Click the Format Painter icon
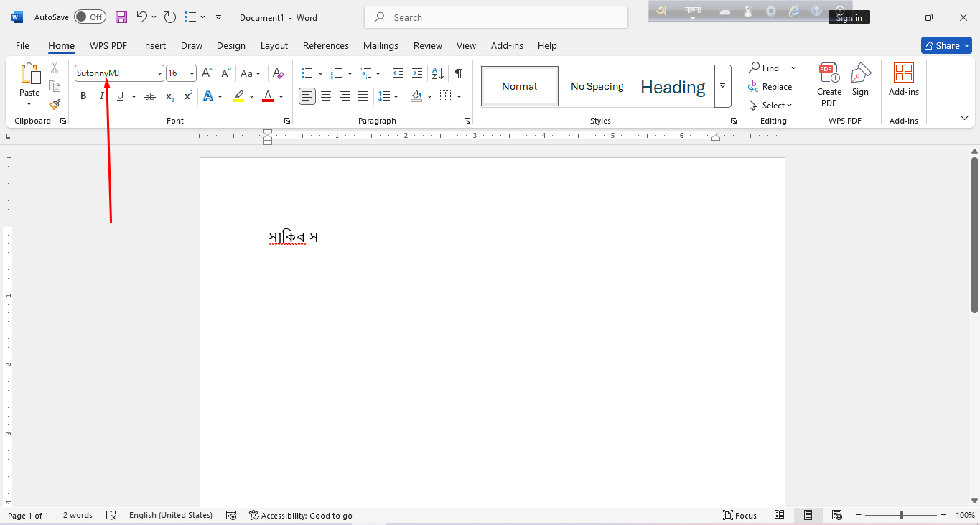The width and height of the screenshot is (980, 525). pos(55,104)
